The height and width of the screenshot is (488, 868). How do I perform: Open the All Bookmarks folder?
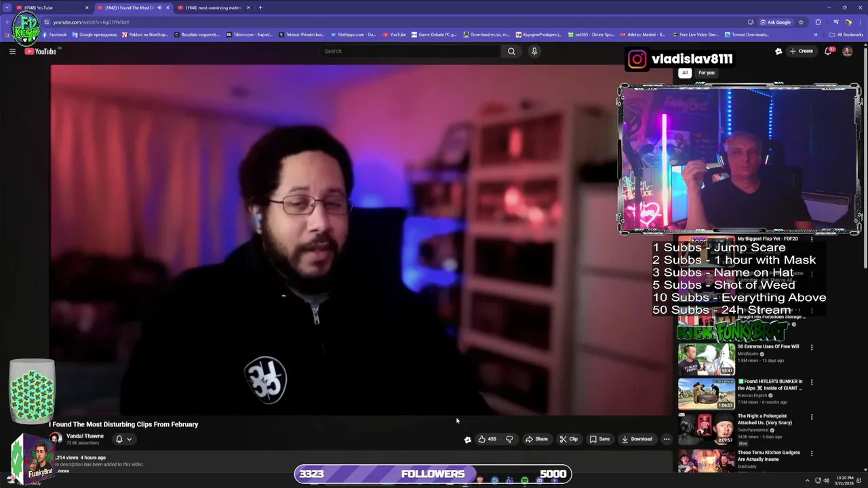[846, 35]
